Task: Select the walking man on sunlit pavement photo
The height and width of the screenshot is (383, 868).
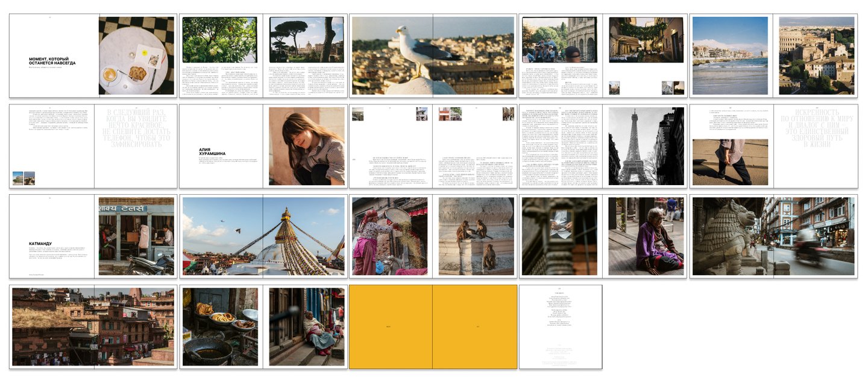Action: click(x=730, y=162)
